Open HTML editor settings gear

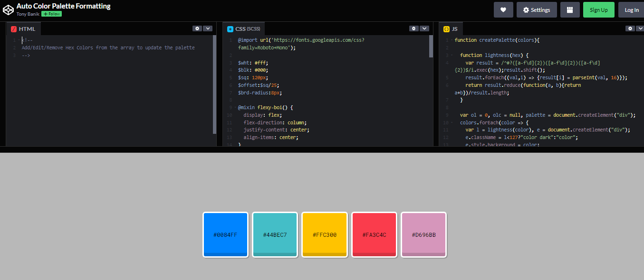coord(197,28)
